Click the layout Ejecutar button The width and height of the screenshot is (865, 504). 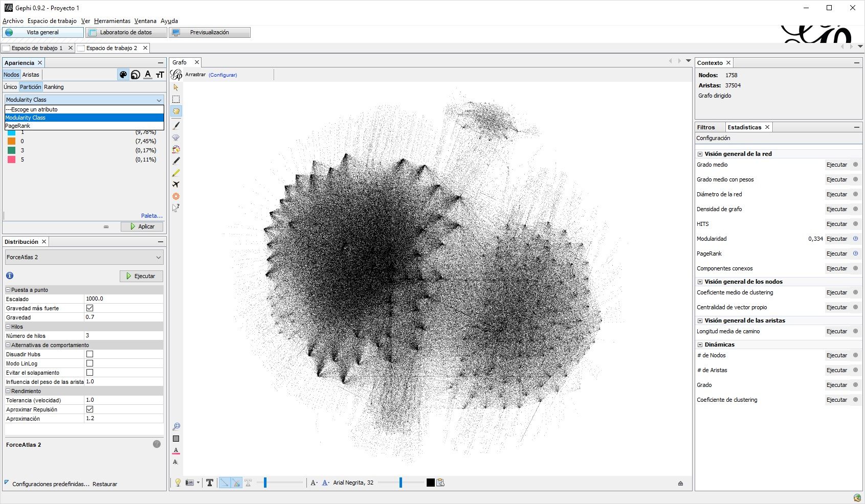pyautogui.click(x=141, y=276)
